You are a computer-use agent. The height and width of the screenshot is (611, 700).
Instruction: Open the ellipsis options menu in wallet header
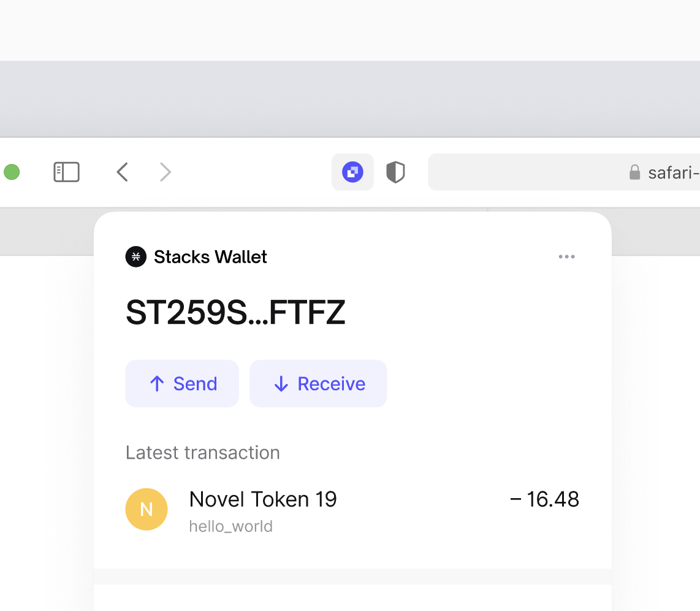point(566,256)
